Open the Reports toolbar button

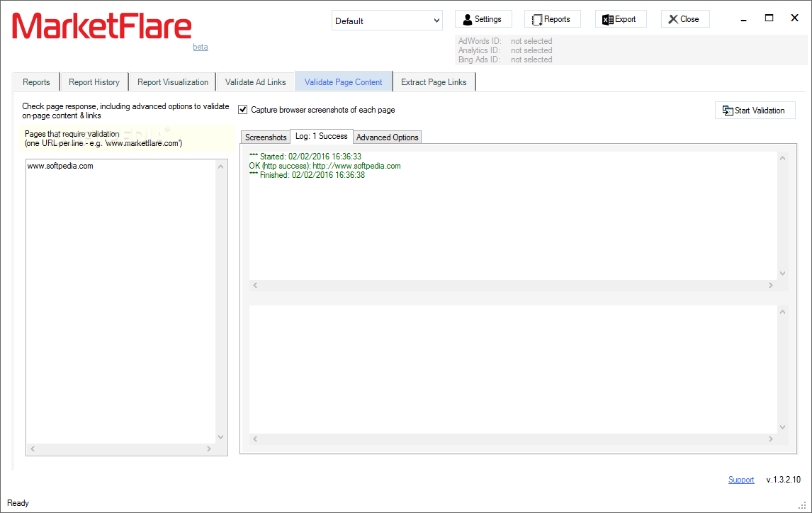click(552, 19)
